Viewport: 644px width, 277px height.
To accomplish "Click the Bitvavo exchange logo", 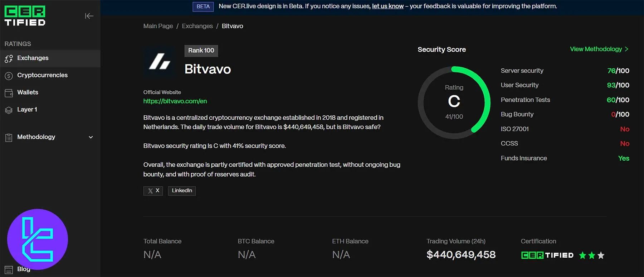I will (160, 61).
